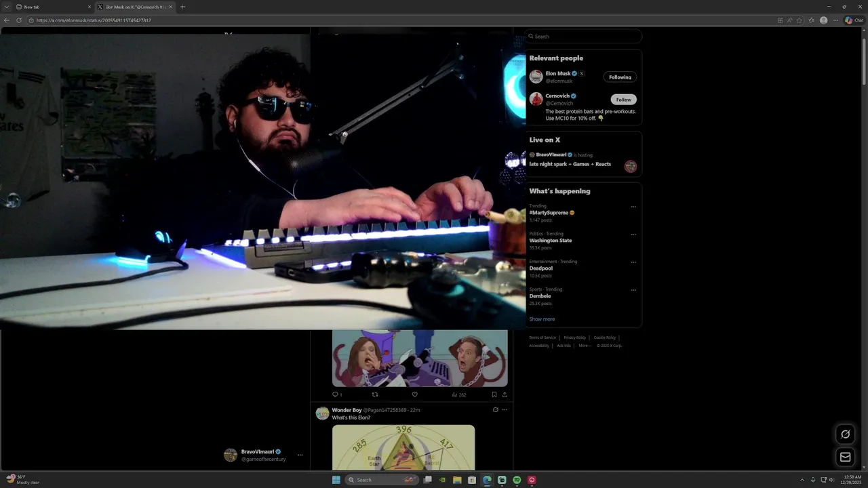Open BravoVImauri account switcher
Image resolution: width=868 pixels, height=488 pixels.
tap(264, 455)
